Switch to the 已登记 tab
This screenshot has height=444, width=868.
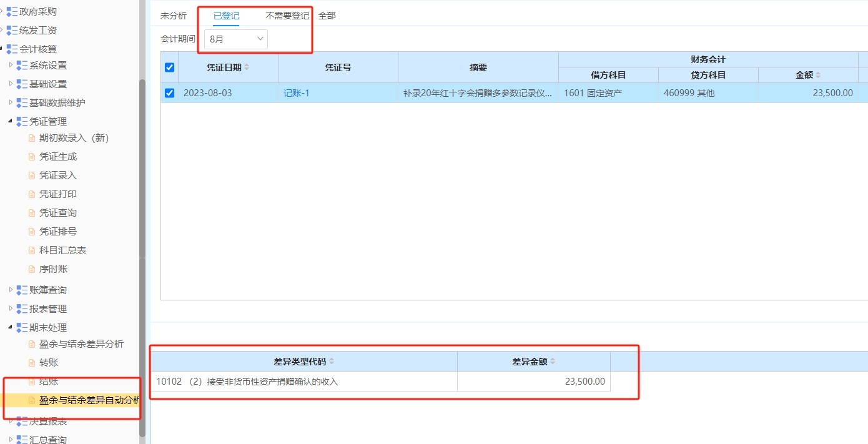click(226, 16)
